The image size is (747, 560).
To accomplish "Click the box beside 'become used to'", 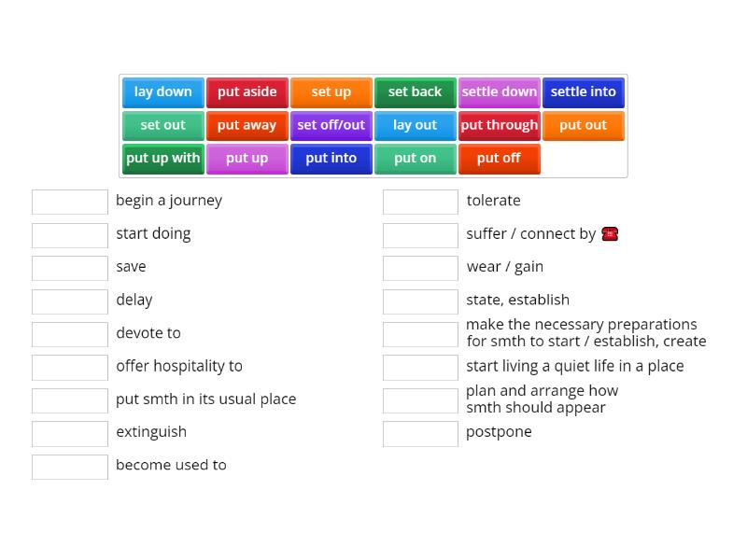I will (70, 466).
